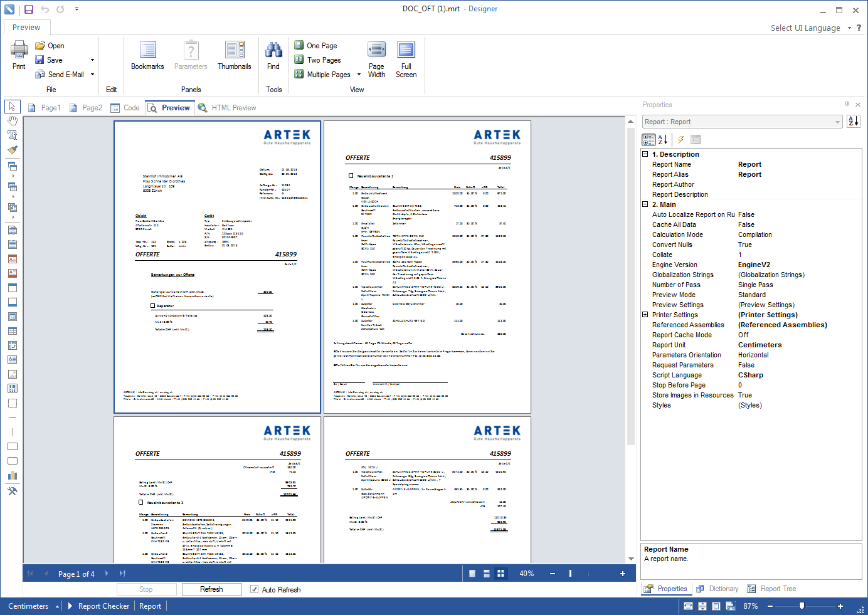Switch to the Code tab
Image resolution: width=868 pixels, height=615 pixels.
coord(125,108)
